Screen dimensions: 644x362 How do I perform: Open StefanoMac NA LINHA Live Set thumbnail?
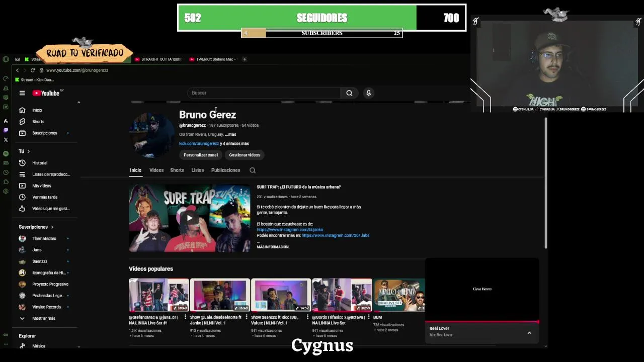pyautogui.click(x=158, y=295)
